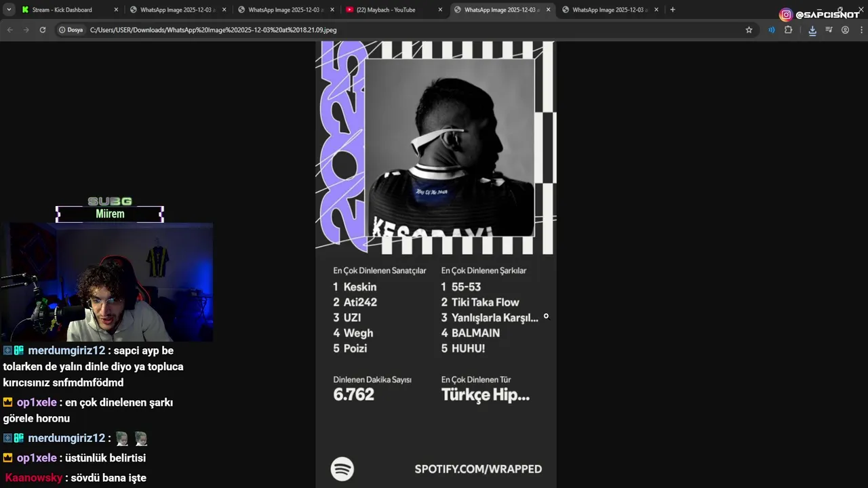Click the Instagram logo in the overlay
The height and width of the screenshot is (488, 868).
pos(786,15)
